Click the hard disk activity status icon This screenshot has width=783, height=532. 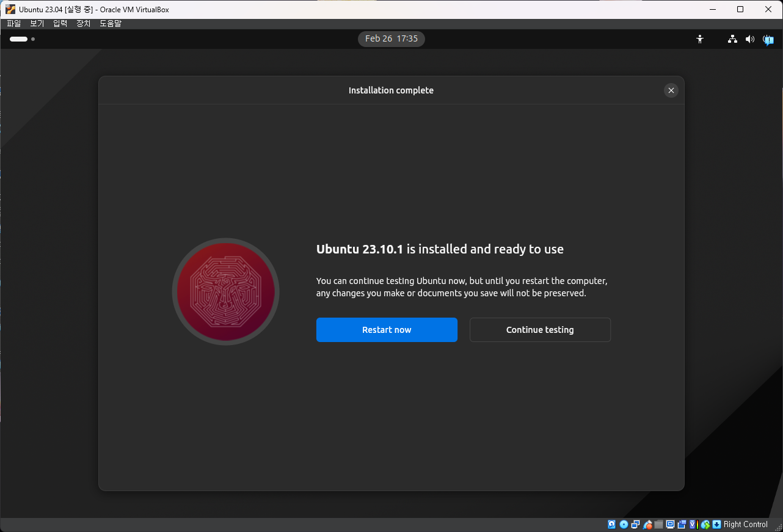pyautogui.click(x=611, y=525)
